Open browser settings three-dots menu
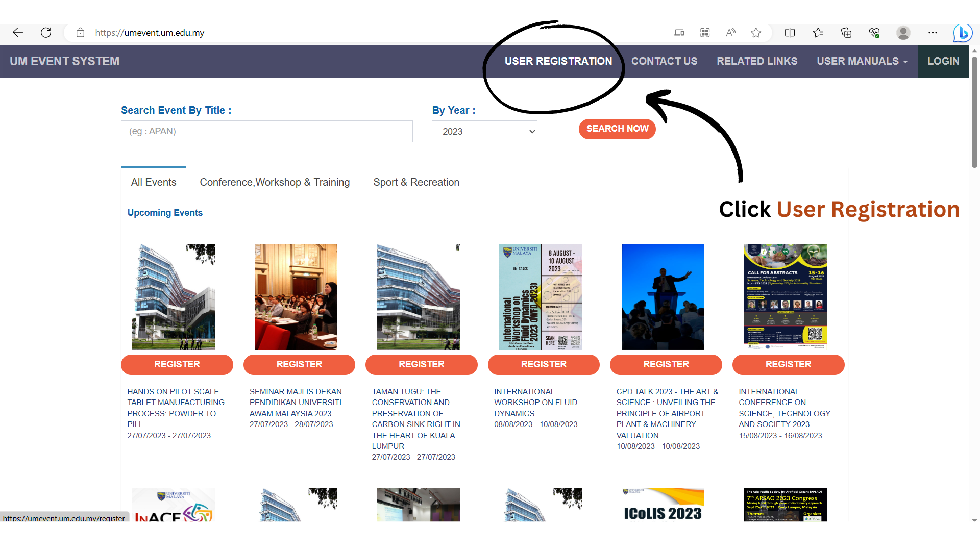This screenshot has height=551, width=980. click(x=933, y=33)
